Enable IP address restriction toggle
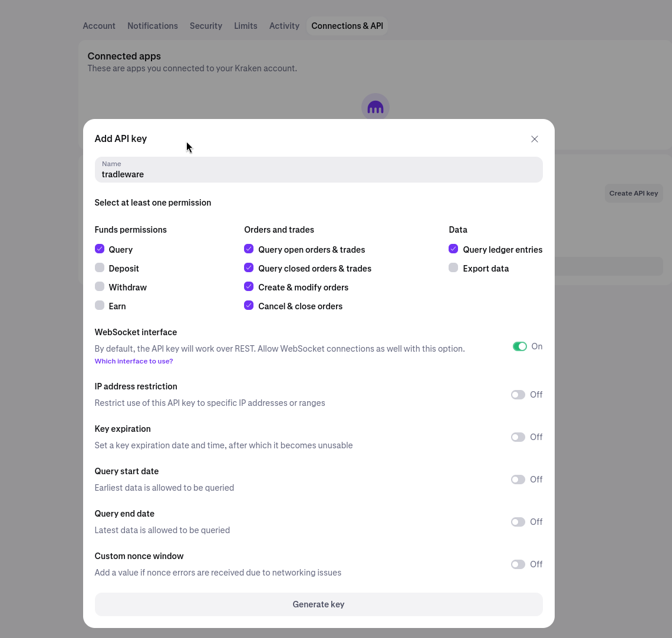The width and height of the screenshot is (672, 638). click(518, 395)
